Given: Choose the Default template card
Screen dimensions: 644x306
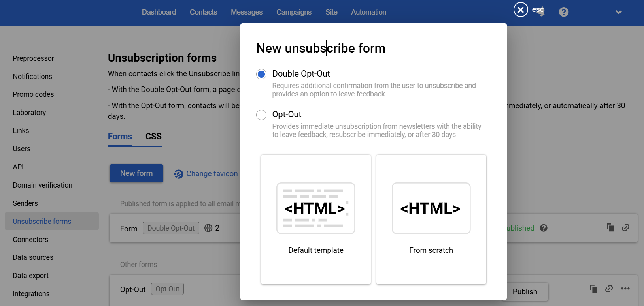Looking at the screenshot, I should tap(316, 220).
